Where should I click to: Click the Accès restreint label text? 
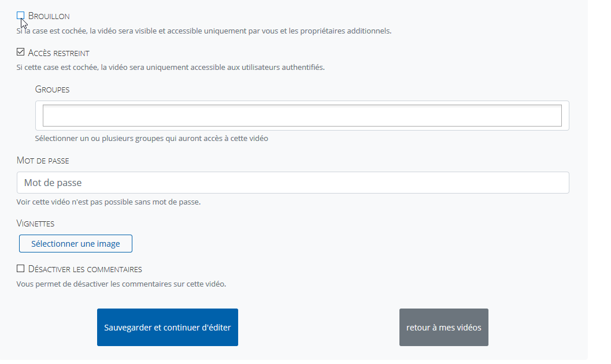59,53
